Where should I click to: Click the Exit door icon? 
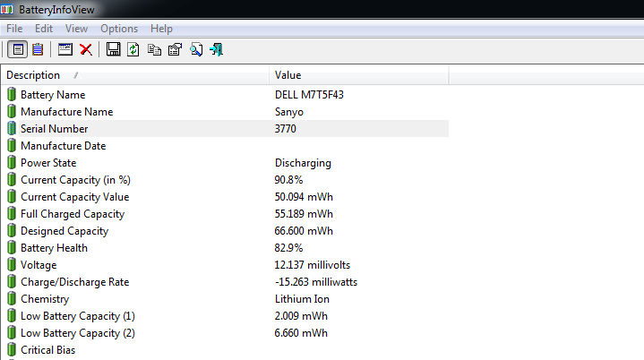point(217,49)
